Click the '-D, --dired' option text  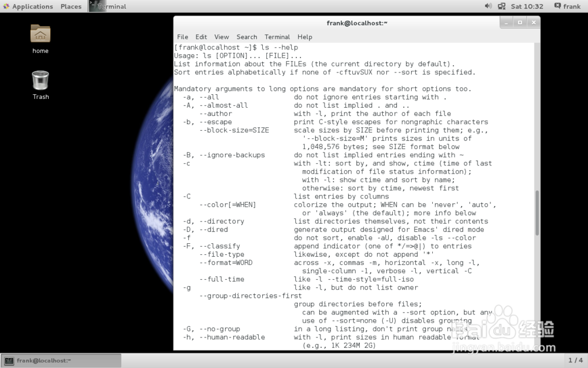pos(205,230)
